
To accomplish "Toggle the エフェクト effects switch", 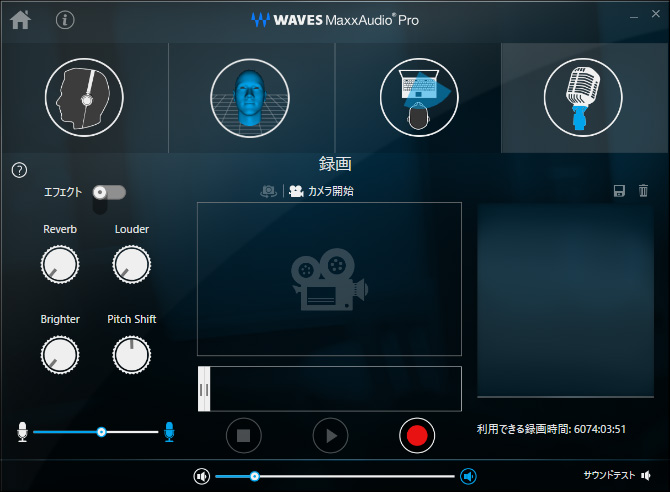I will (109, 191).
